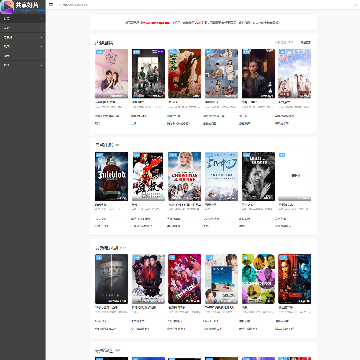Open the third item in the dark sidebar
Viewport: 360px width, 360px height.
click(x=23, y=37)
